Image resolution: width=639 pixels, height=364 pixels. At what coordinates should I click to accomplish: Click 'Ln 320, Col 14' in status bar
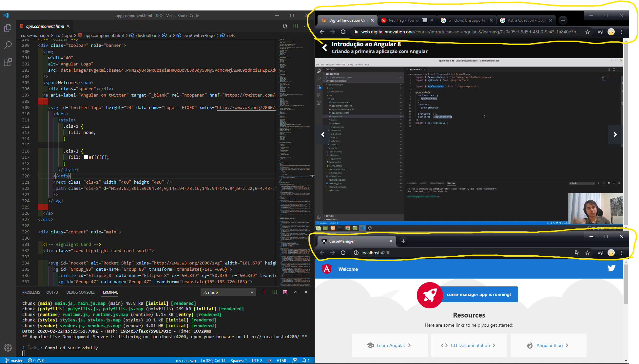[x=213, y=360]
